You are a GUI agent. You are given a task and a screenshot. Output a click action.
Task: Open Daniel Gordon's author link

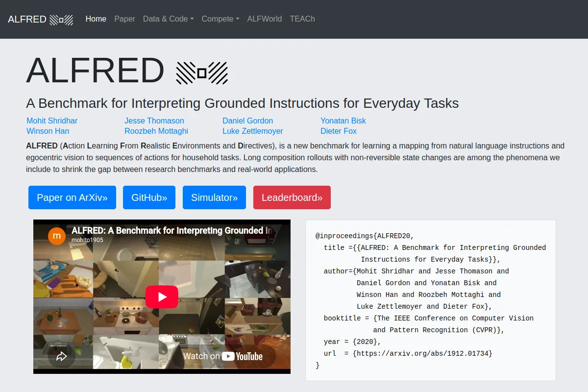(x=247, y=121)
